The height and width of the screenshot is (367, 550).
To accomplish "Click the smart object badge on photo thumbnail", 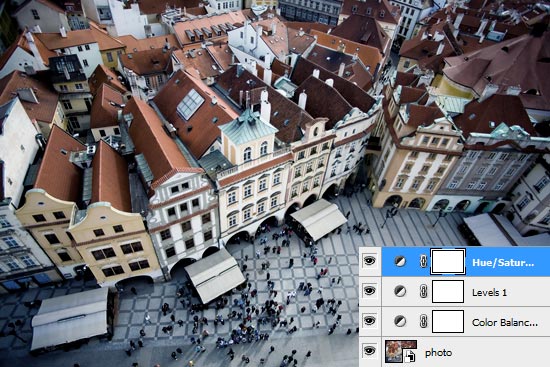I will click(x=410, y=356).
